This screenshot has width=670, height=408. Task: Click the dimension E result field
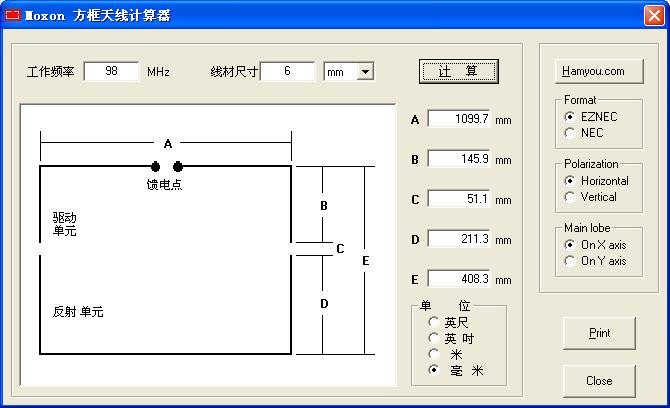click(459, 279)
